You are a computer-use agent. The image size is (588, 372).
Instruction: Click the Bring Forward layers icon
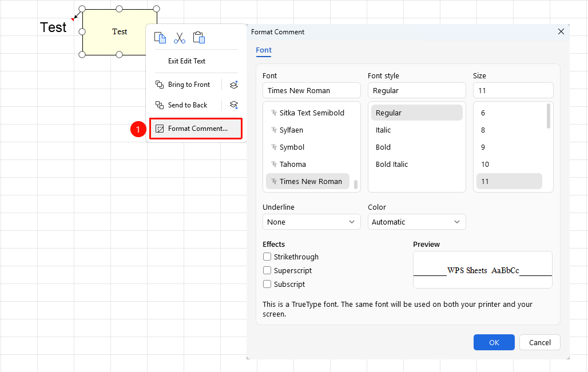(233, 85)
